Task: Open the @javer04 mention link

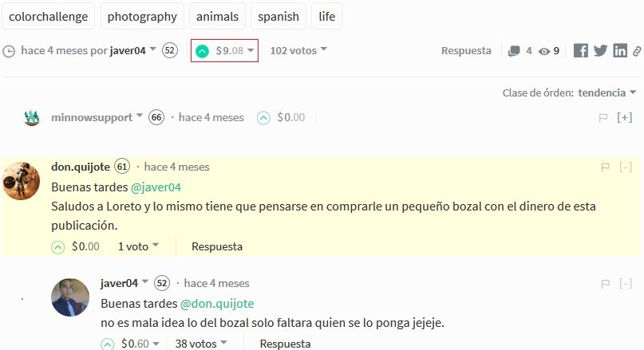Action: point(156,187)
